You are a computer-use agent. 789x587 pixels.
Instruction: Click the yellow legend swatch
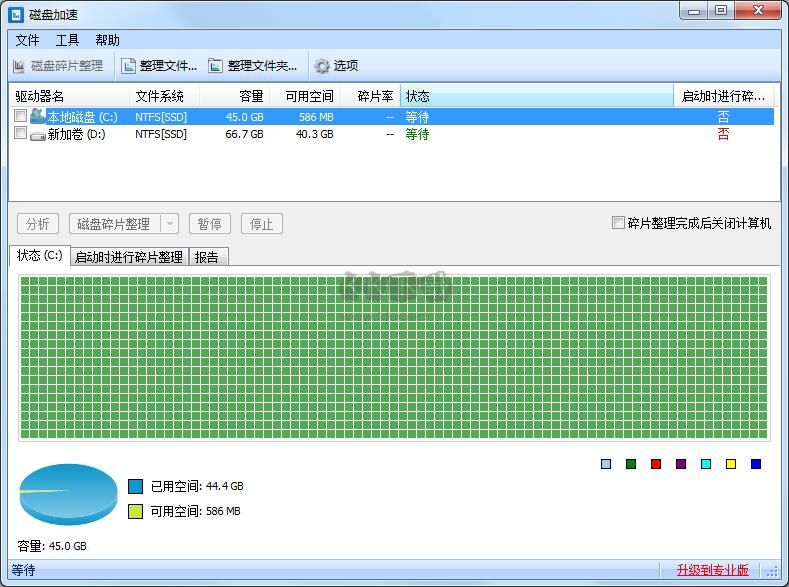[731, 464]
